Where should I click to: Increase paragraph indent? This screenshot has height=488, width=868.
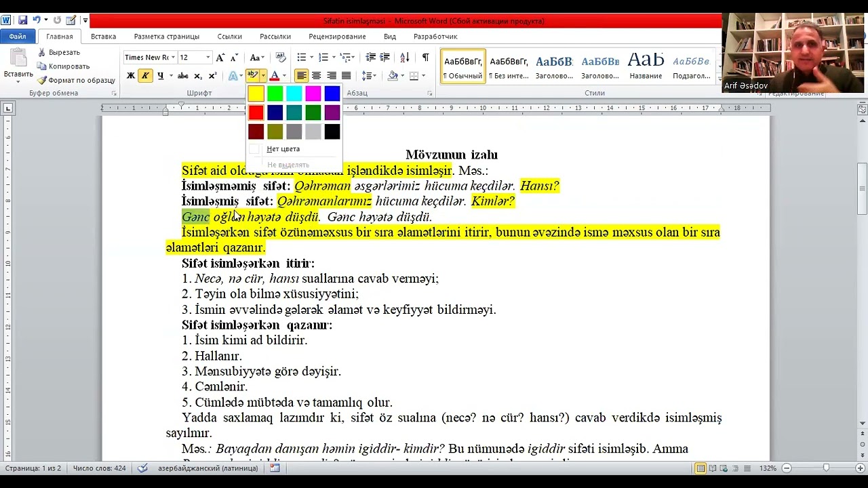click(384, 58)
